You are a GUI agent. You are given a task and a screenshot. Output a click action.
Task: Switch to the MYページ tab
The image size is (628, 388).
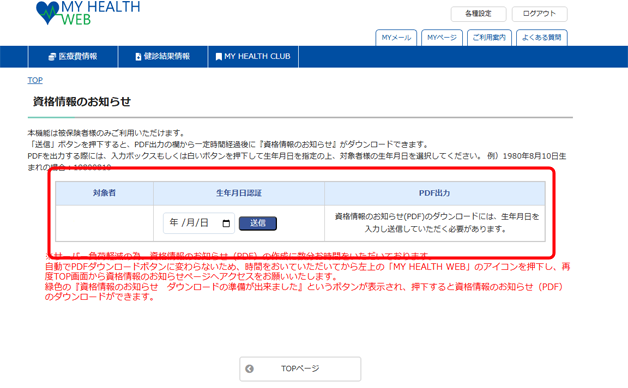(442, 38)
